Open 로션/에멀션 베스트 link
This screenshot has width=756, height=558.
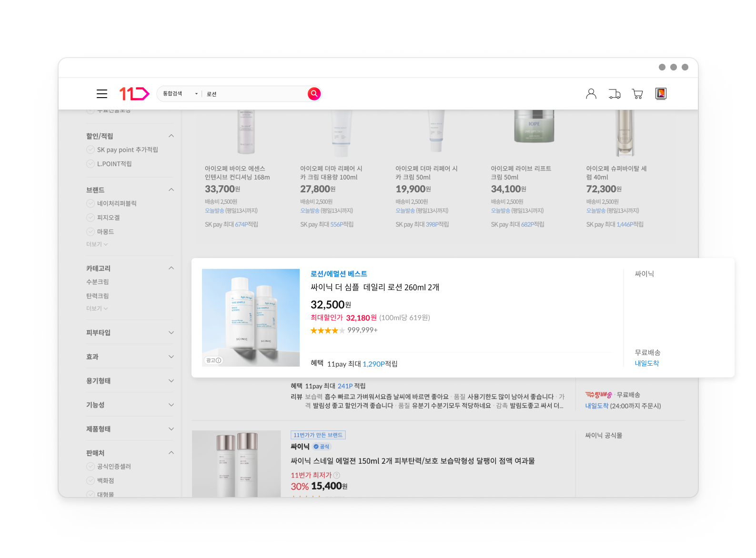point(339,274)
